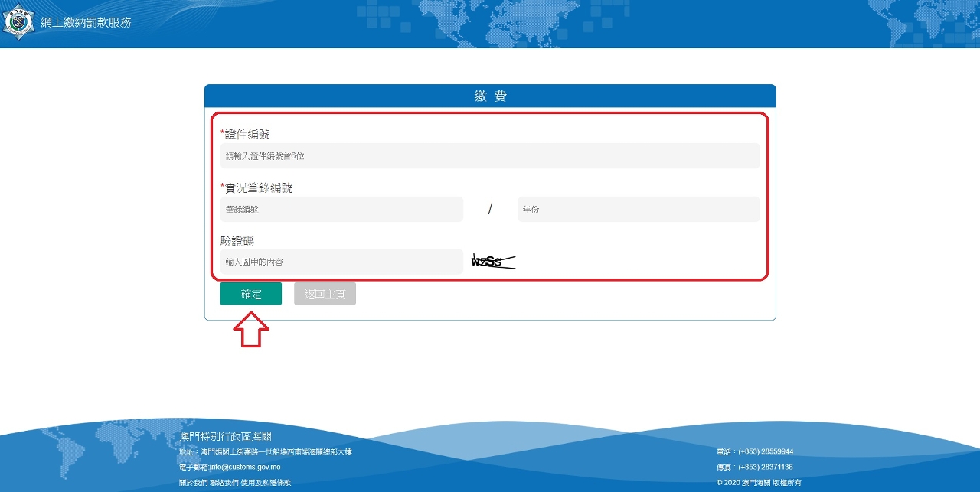Image resolution: width=980 pixels, height=492 pixels.
Task: Open the 關於我們 footer link
Action: point(194,483)
